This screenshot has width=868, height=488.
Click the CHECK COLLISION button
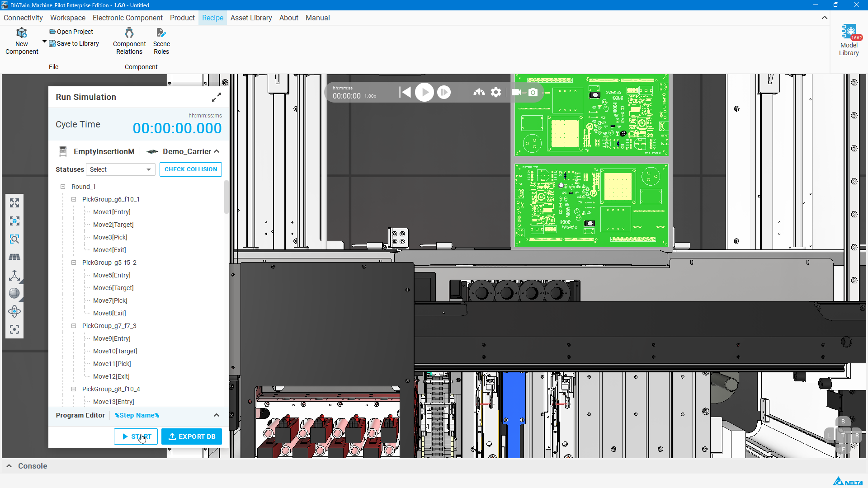coord(191,169)
